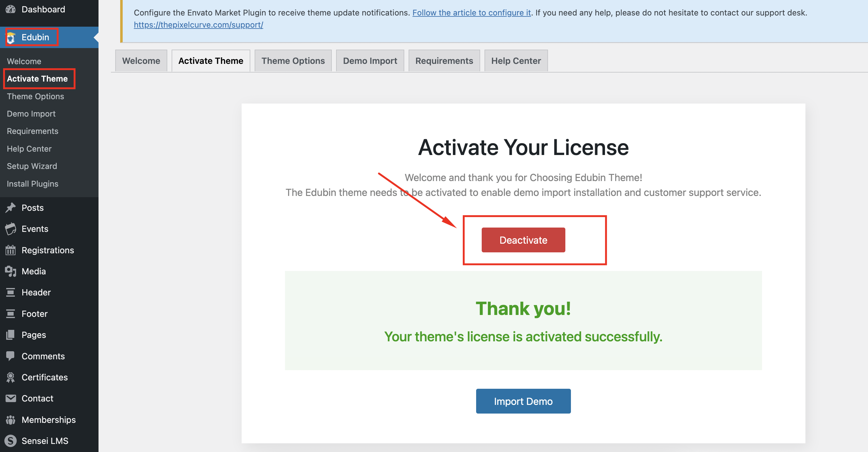Click the Sensei LMS logo icon
This screenshot has height=452, width=868.
pos(11,441)
